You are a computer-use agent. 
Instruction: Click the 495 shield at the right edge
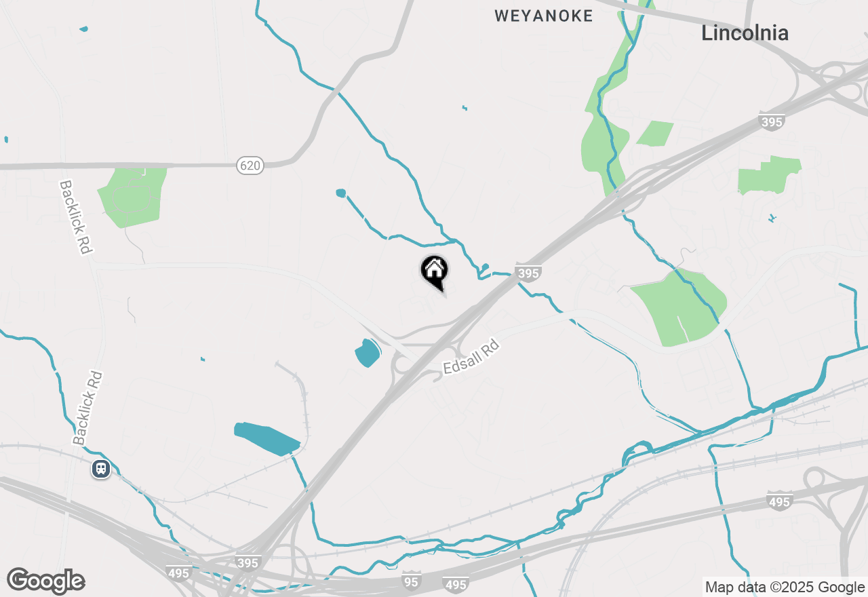click(x=780, y=501)
